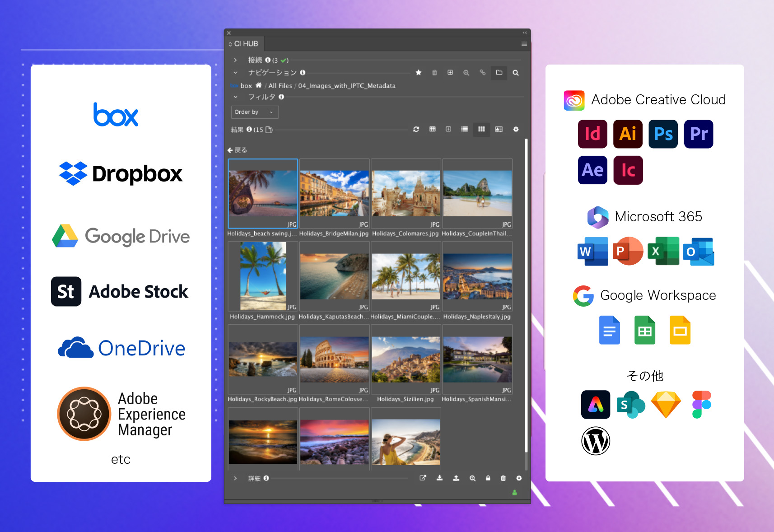Select Holidays_KaputasBeach thumbnail
Screen dimensions: 774x532
click(x=334, y=276)
